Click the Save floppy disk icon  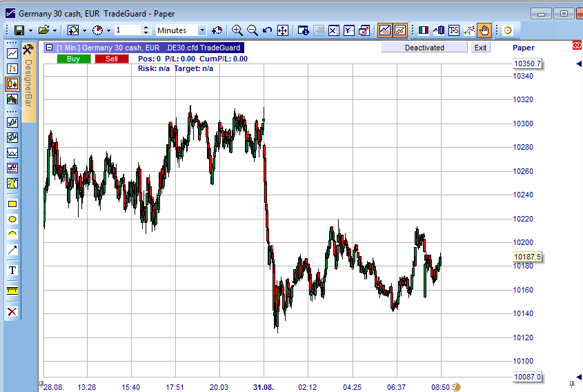pyautogui.click(x=19, y=30)
